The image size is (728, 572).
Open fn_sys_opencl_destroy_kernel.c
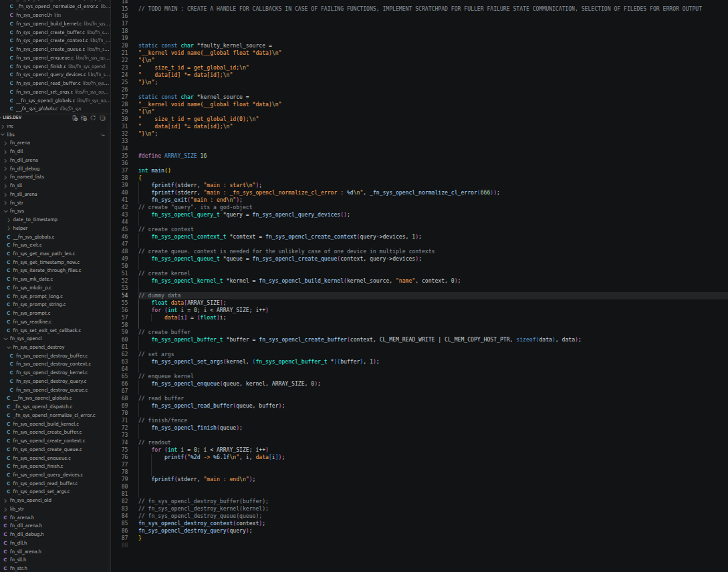click(x=51, y=372)
